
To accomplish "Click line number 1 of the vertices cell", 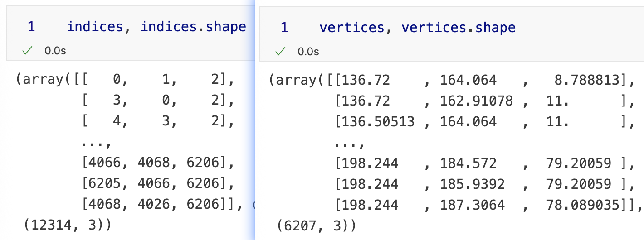I will click(x=284, y=28).
